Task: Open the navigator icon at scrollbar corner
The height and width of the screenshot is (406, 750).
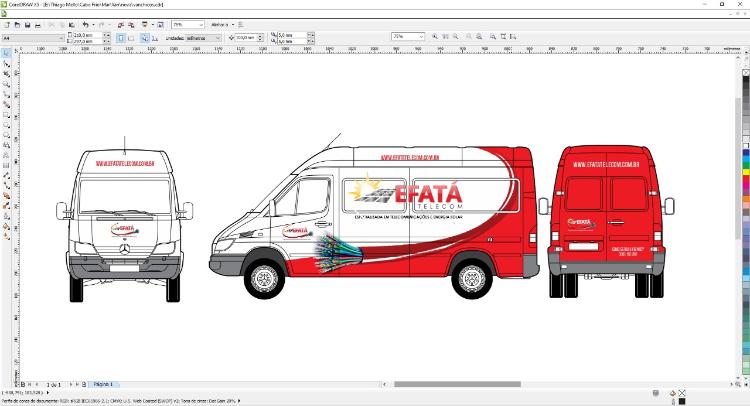Action: coord(739,384)
